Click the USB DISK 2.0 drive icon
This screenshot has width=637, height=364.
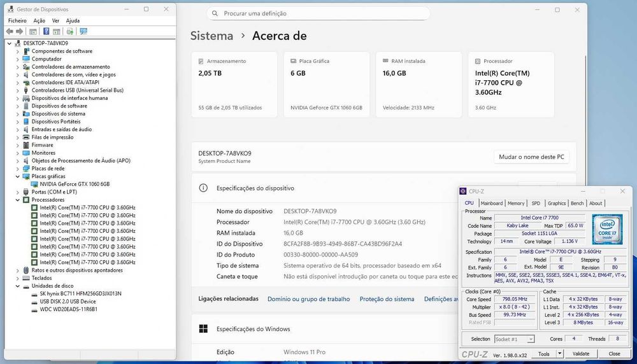pyautogui.click(x=34, y=302)
